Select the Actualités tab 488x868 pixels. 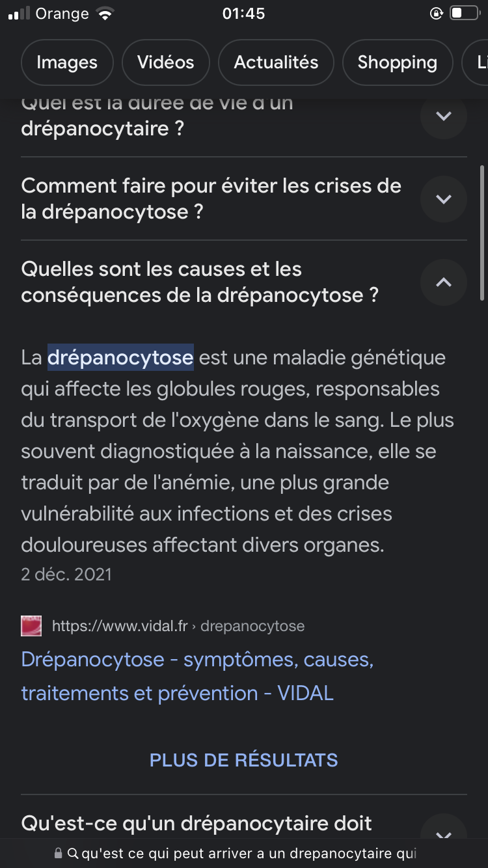276,62
